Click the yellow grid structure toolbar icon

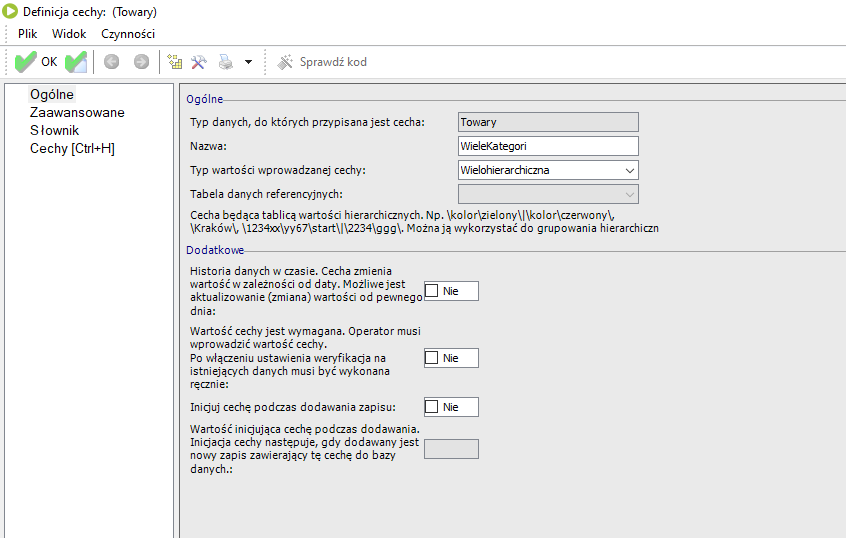click(175, 62)
